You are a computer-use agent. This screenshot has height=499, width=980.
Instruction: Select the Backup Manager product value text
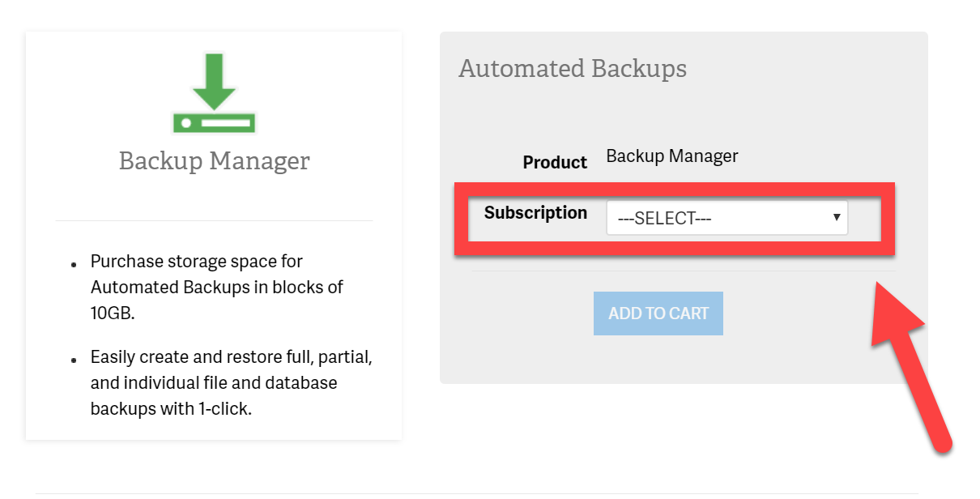tap(671, 156)
